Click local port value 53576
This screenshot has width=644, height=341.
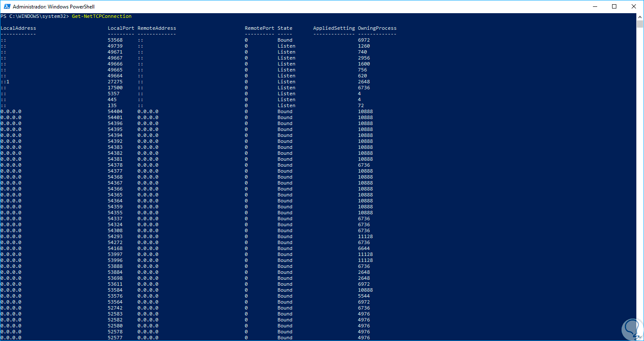coord(115,296)
